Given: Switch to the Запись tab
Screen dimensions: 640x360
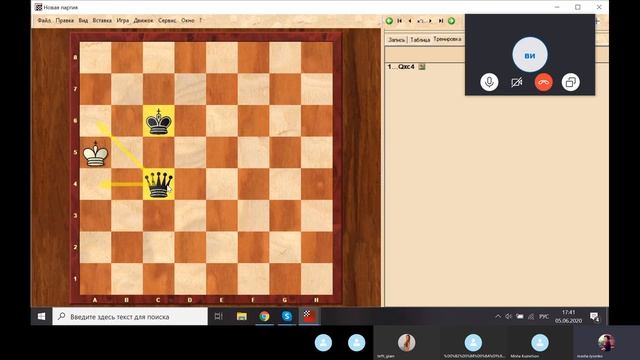Looking at the screenshot, I should [x=396, y=40].
